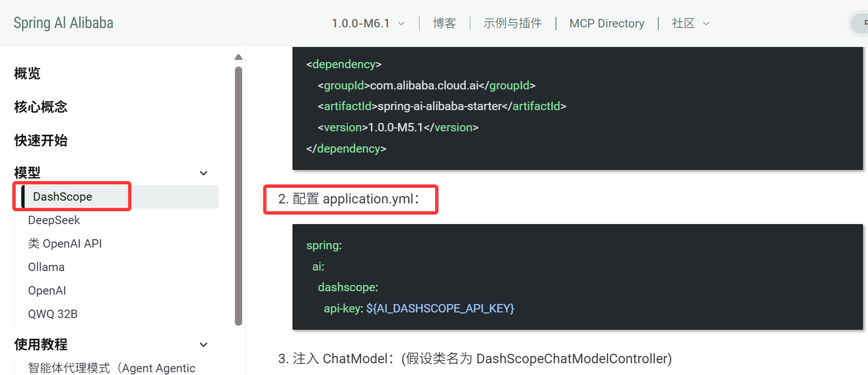Collapse the 模型 section chevron
The image size is (868, 375).
[x=204, y=173]
